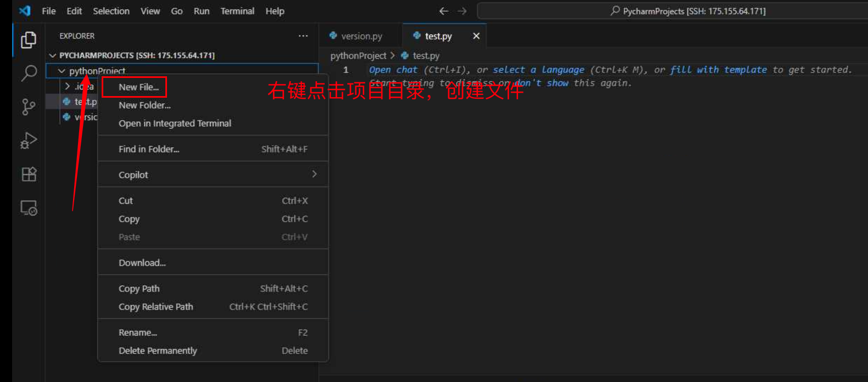Viewport: 868px width, 382px height.
Task: Open the Extensions view icon
Action: click(x=29, y=175)
